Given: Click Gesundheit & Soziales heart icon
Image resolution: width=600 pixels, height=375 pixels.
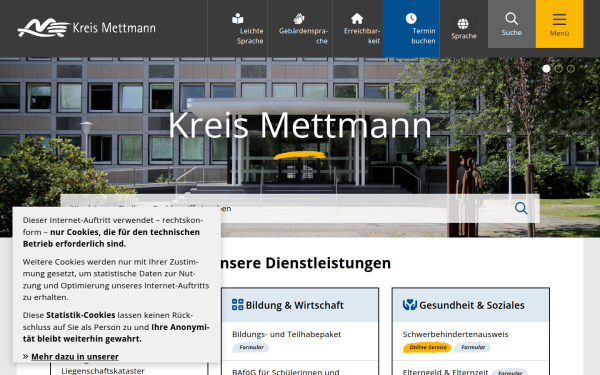Looking at the screenshot, I should 409,305.
